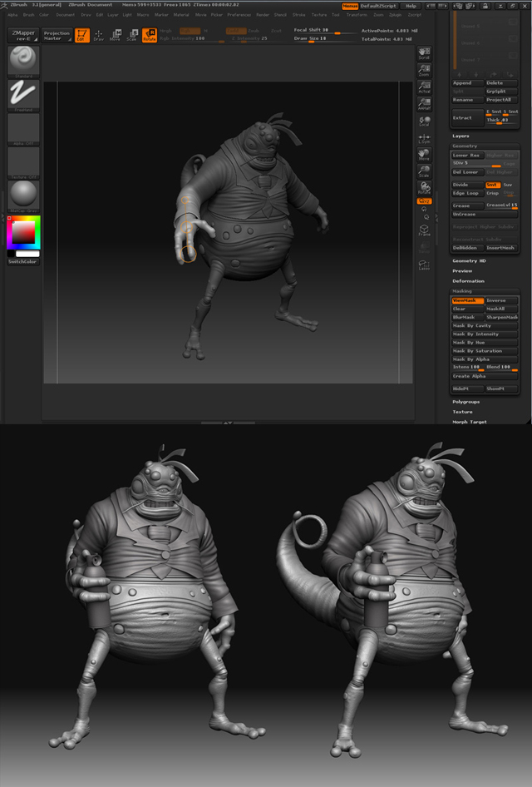Click the Help button in title bar

pyautogui.click(x=411, y=6)
